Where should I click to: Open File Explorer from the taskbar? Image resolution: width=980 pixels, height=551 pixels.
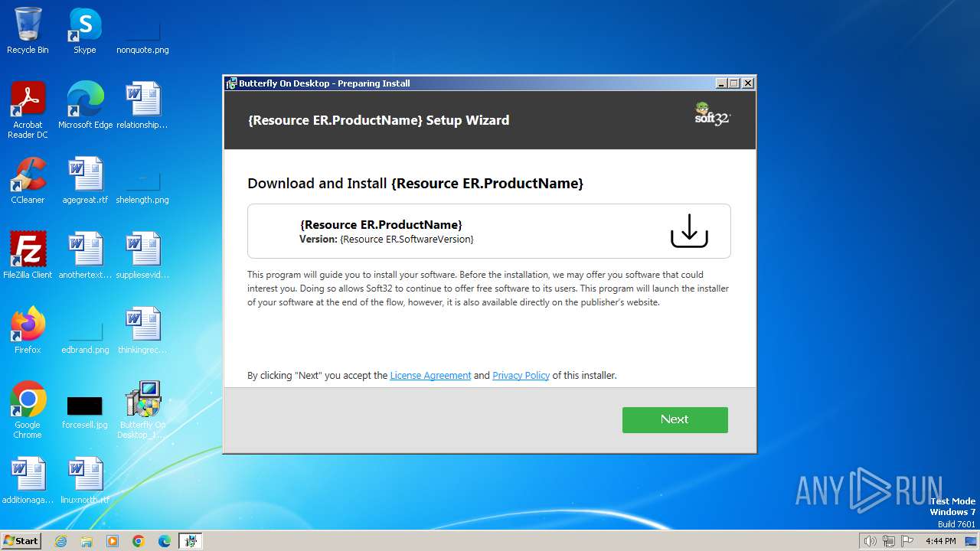pyautogui.click(x=87, y=541)
